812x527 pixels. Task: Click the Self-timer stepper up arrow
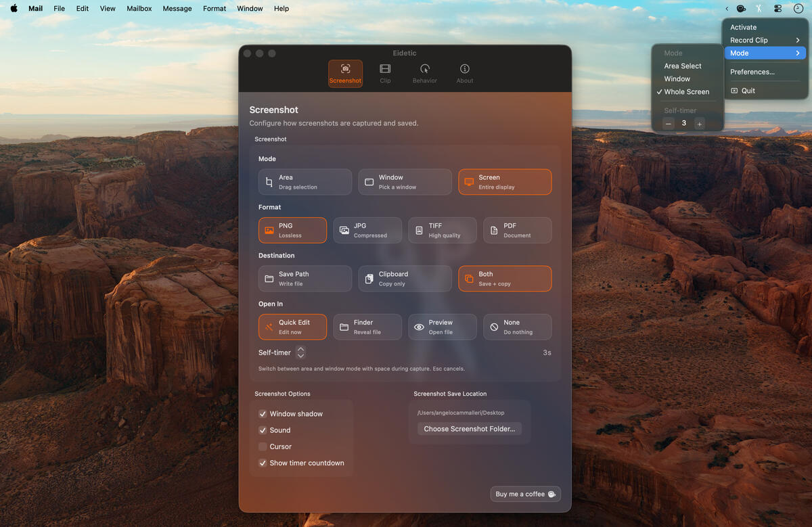click(300, 349)
